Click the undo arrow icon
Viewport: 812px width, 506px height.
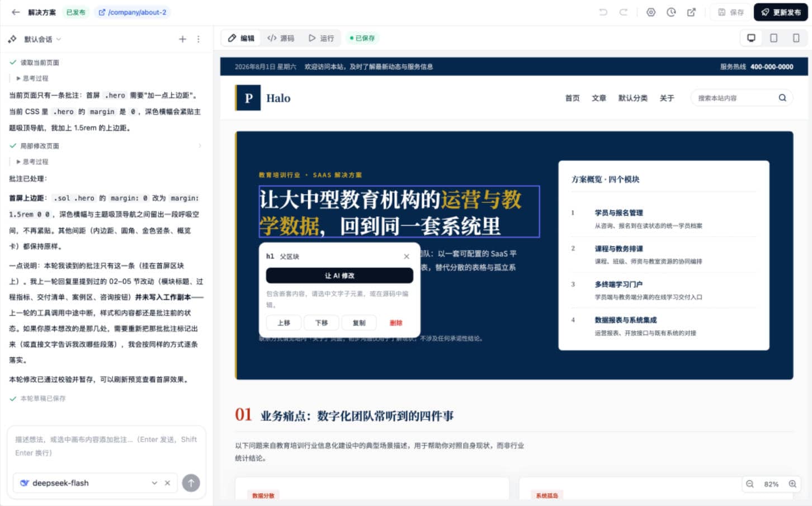point(603,12)
